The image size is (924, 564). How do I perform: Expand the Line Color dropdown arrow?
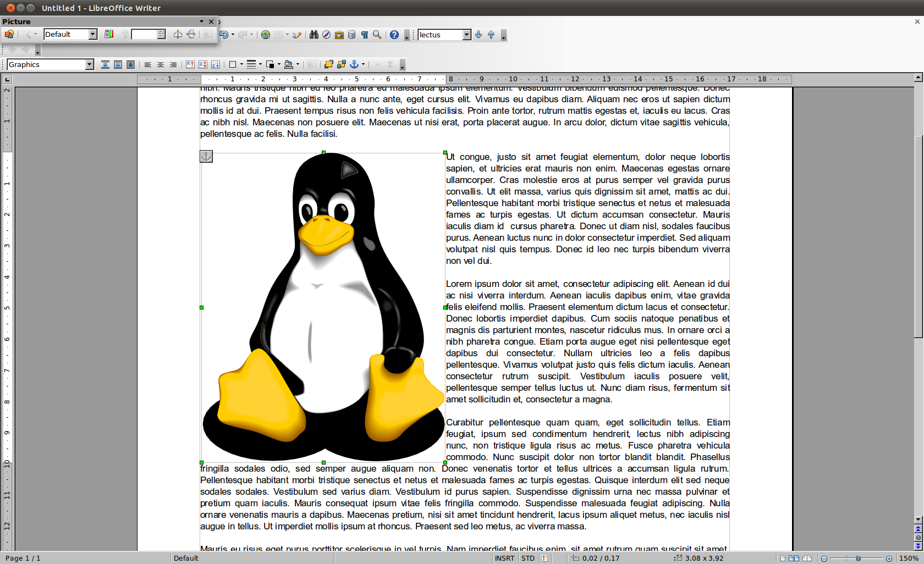coord(279,65)
